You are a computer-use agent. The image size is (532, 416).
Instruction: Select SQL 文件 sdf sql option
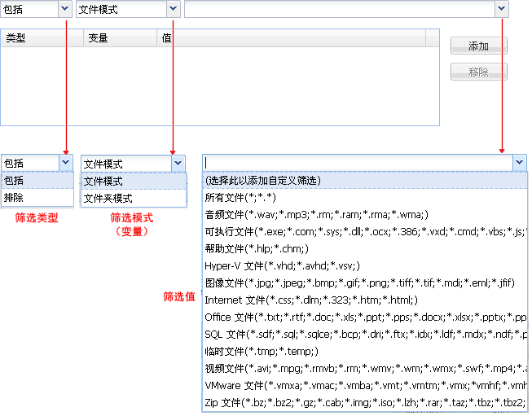pyautogui.click(x=365, y=335)
